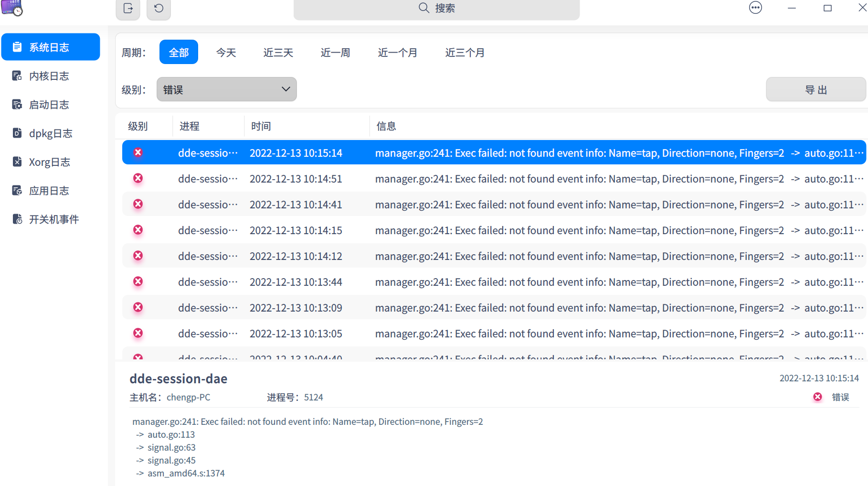This screenshot has height=486, width=868.
Task: Click the message text in the 10:14:51 row
Action: click(619, 179)
